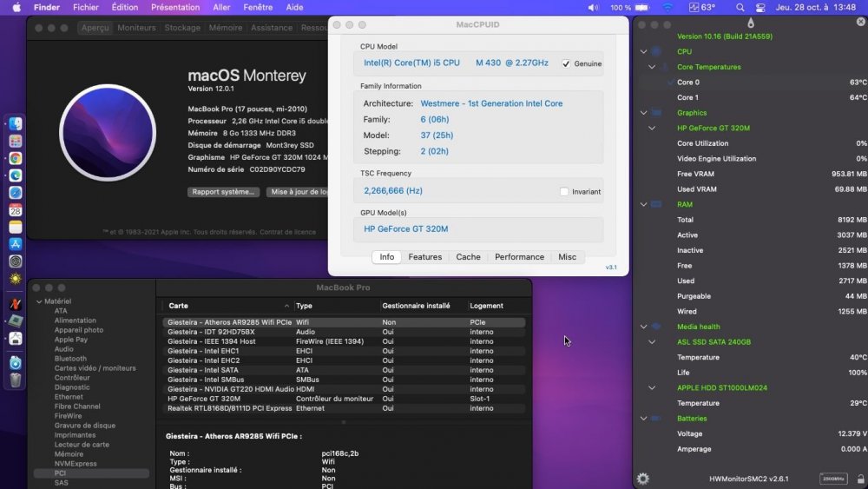Collapse the Media health group
The height and width of the screenshot is (489, 868).
tap(643, 327)
